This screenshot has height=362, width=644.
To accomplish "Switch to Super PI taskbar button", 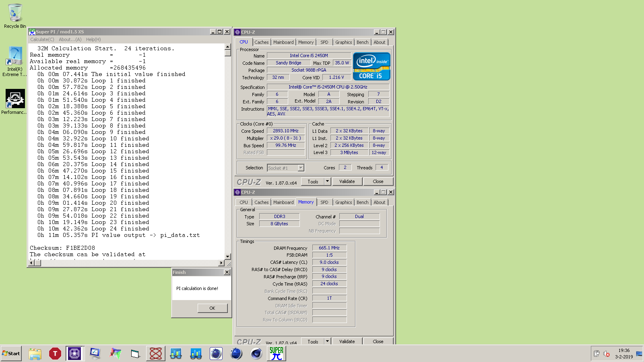I will (277, 354).
